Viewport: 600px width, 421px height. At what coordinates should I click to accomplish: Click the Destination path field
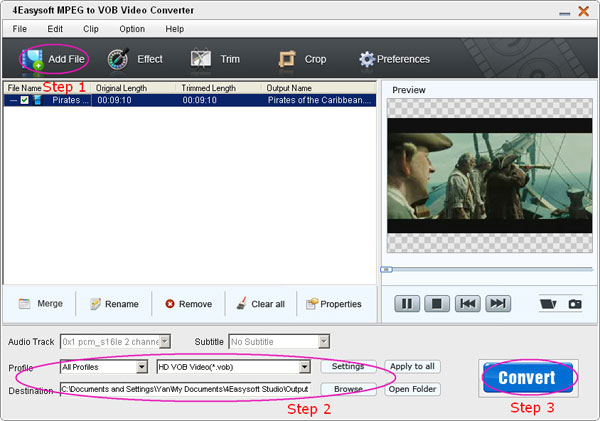click(x=186, y=389)
